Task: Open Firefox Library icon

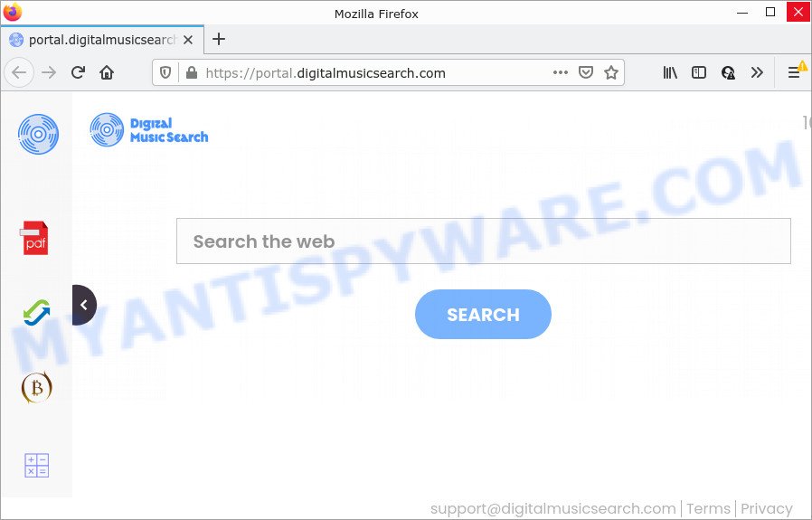Action: (670, 72)
